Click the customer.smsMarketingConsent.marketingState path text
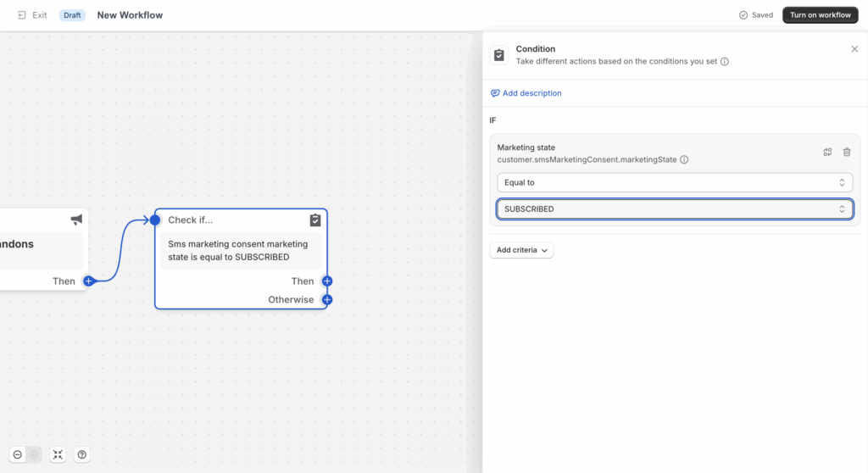 (x=587, y=159)
